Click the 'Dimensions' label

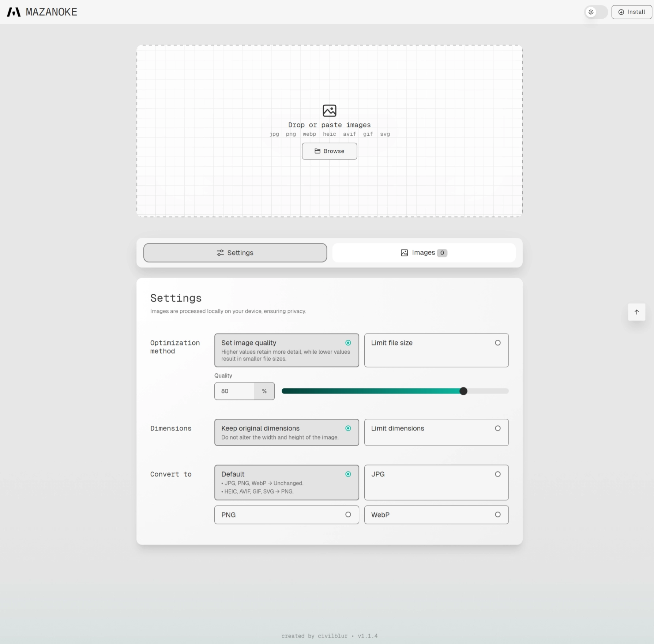coord(171,428)
